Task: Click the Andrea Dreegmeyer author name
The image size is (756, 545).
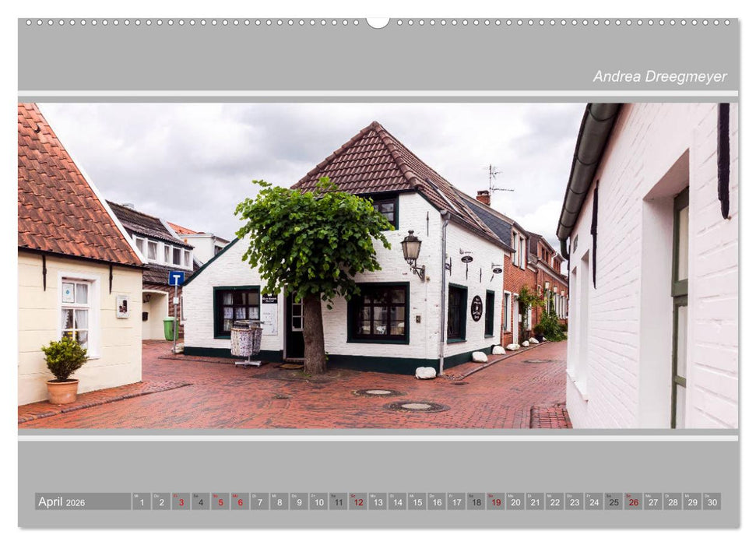Action: [660, 76]
